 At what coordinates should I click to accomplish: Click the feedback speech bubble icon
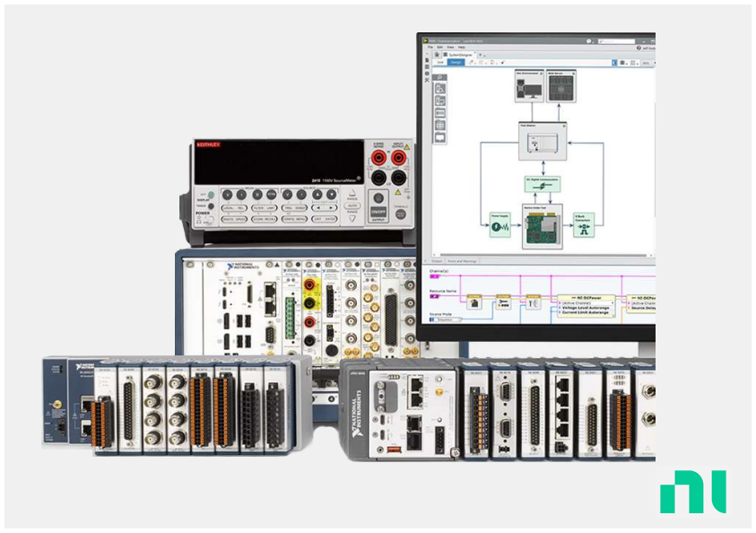pos(588,41)
